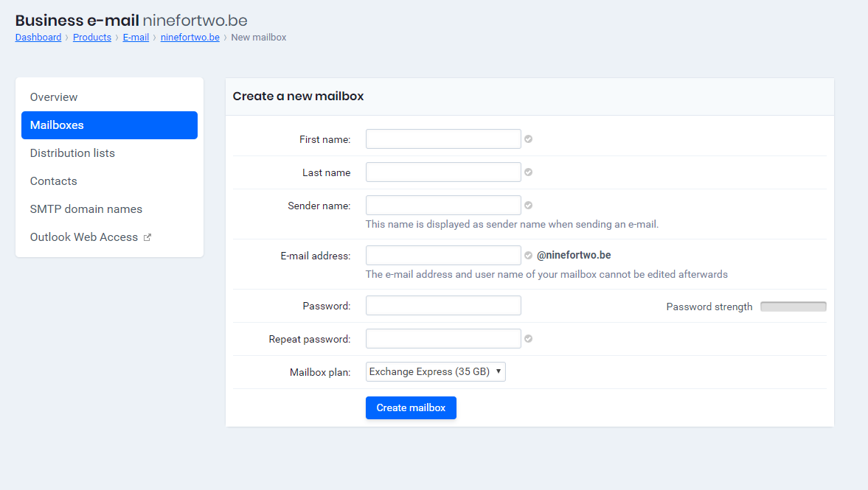Click the @ninefortwo.be domain suffix text
Viewport: 868px width, 490px height.
(574, 255)
